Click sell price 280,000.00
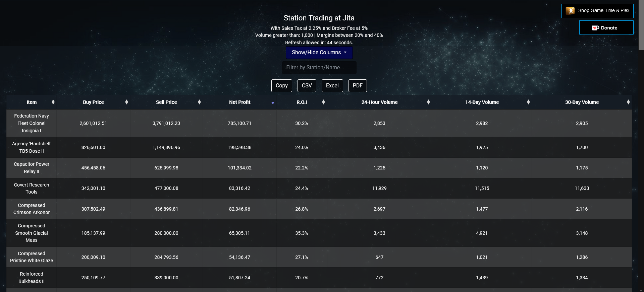Viewport: 644px width, 292px height. (x=166, y=233)
